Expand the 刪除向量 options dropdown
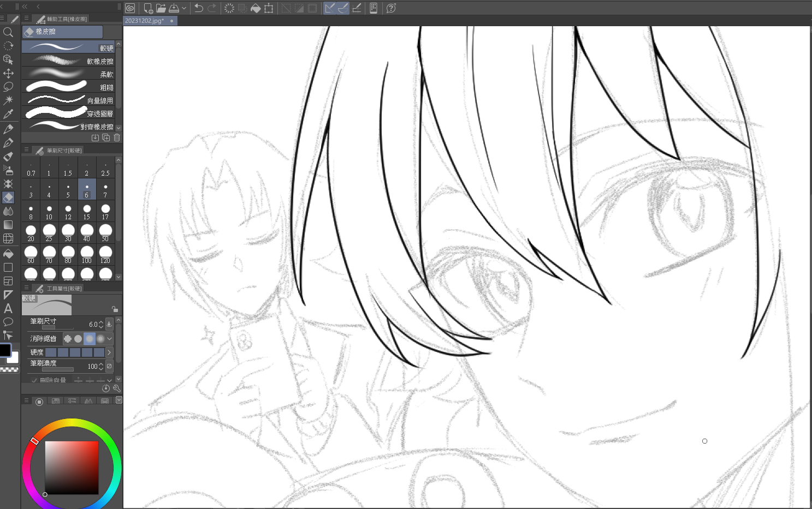Viewport: 812px width, 509px height. coord(110,380)
